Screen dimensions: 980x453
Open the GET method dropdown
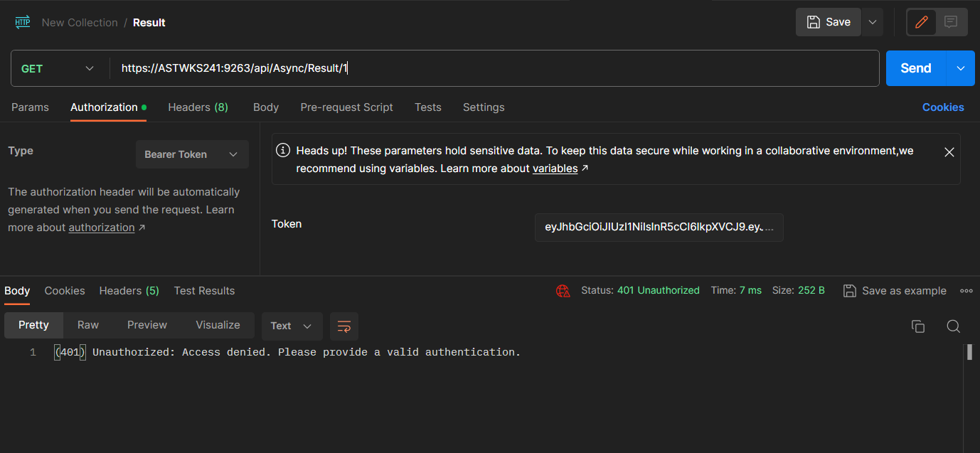pos(58,68)
